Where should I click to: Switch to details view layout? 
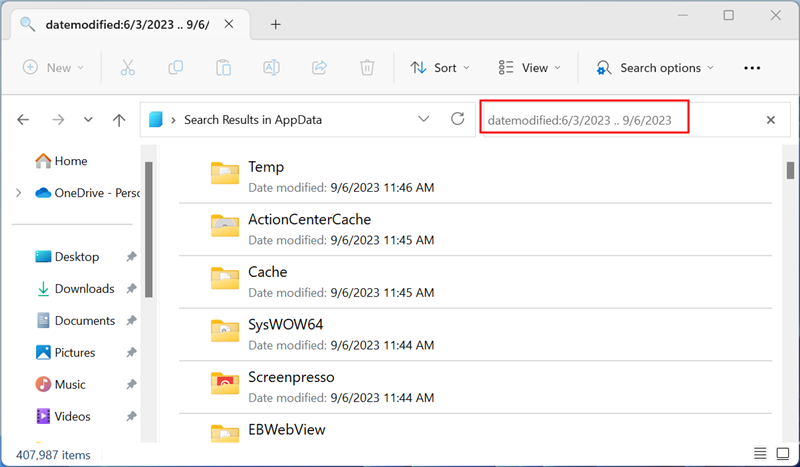coord(760,454)
